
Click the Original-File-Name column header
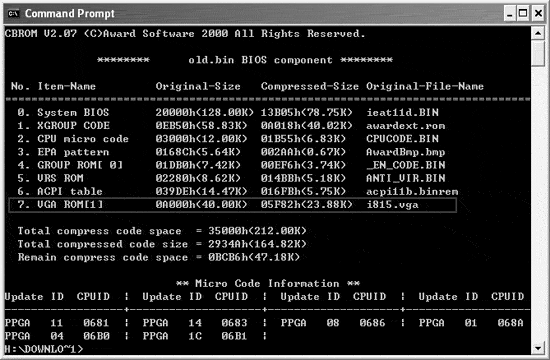pyautogui.click(x=425, y=86)
